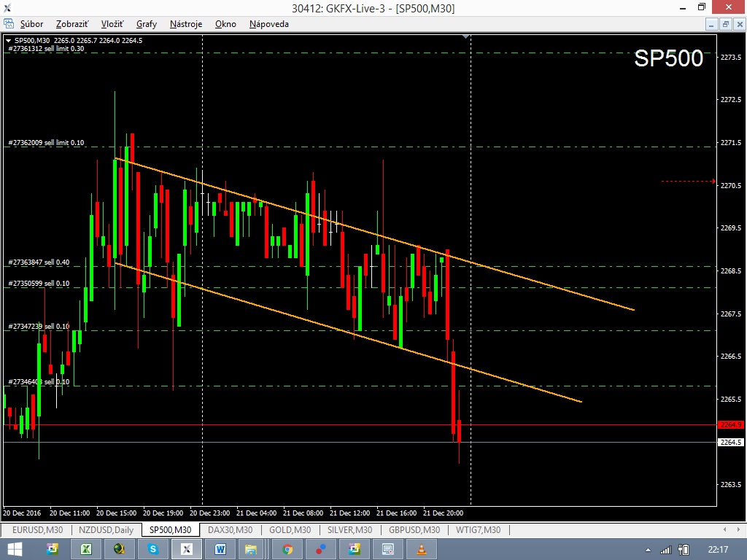
Task: Open Word from the taskbar
Action: pyautogui.click(x=220, y=550)
